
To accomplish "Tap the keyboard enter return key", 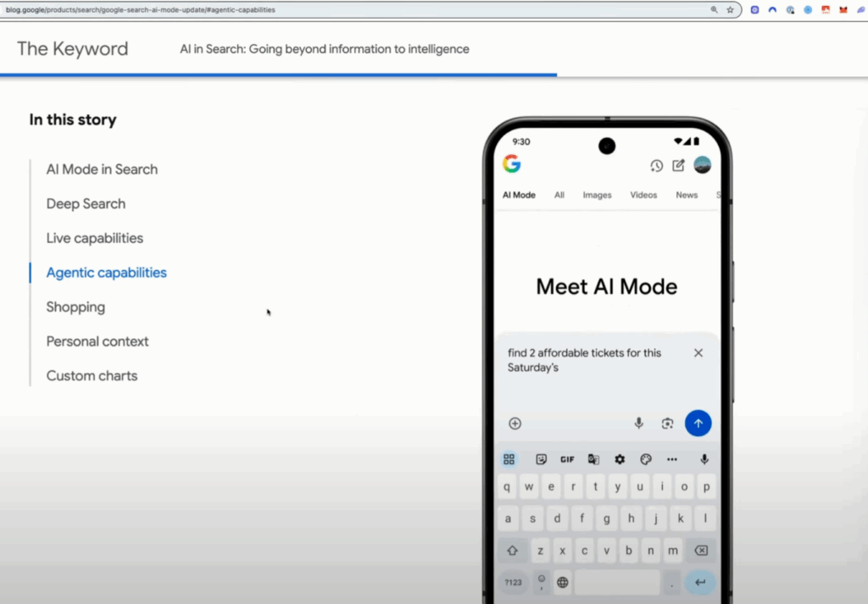I will (700, 583).
